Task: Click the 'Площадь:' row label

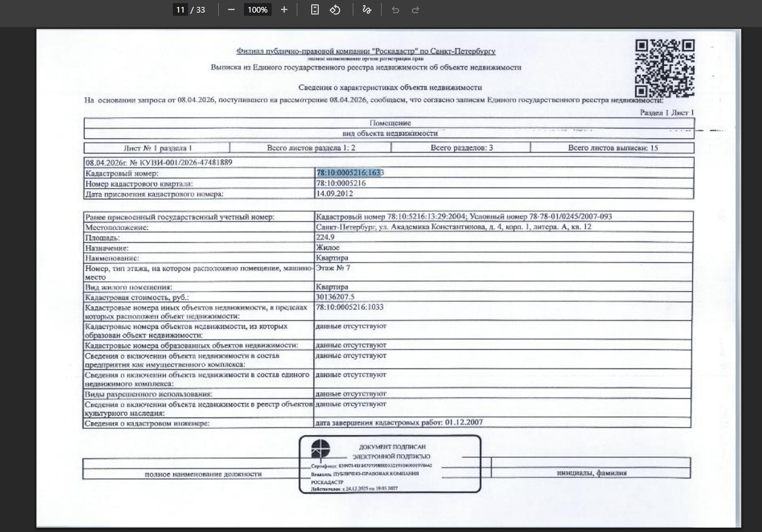Action: point(102,238)
